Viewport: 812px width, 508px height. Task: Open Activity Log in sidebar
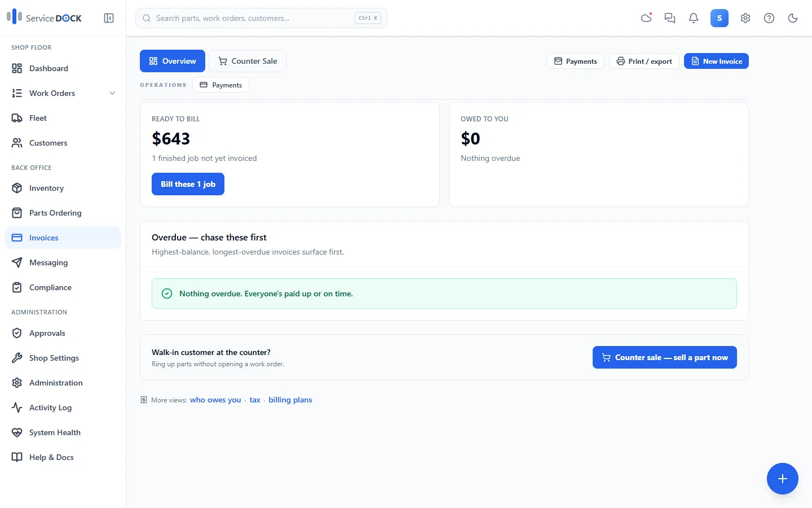point(63,408)
